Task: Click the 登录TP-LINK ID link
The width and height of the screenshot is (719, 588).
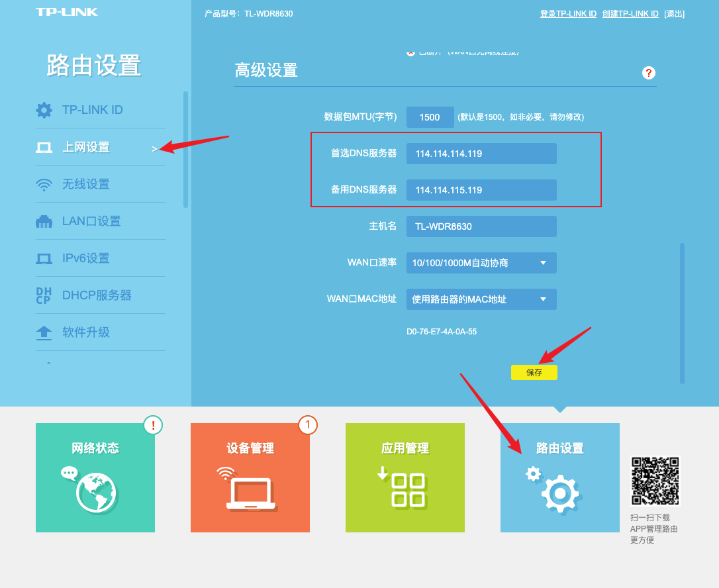Action: (x=568, y=14)
